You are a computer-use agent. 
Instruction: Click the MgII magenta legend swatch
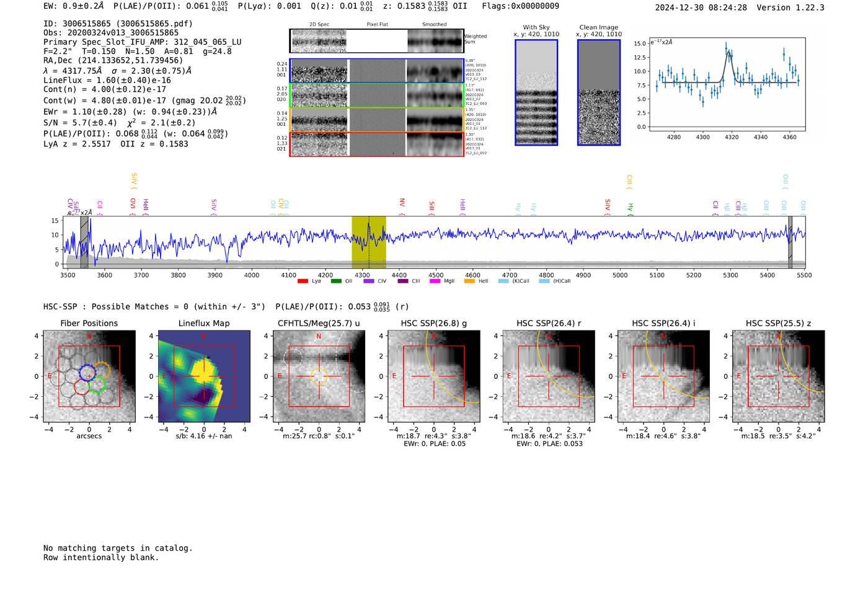[x=435, y=282]
